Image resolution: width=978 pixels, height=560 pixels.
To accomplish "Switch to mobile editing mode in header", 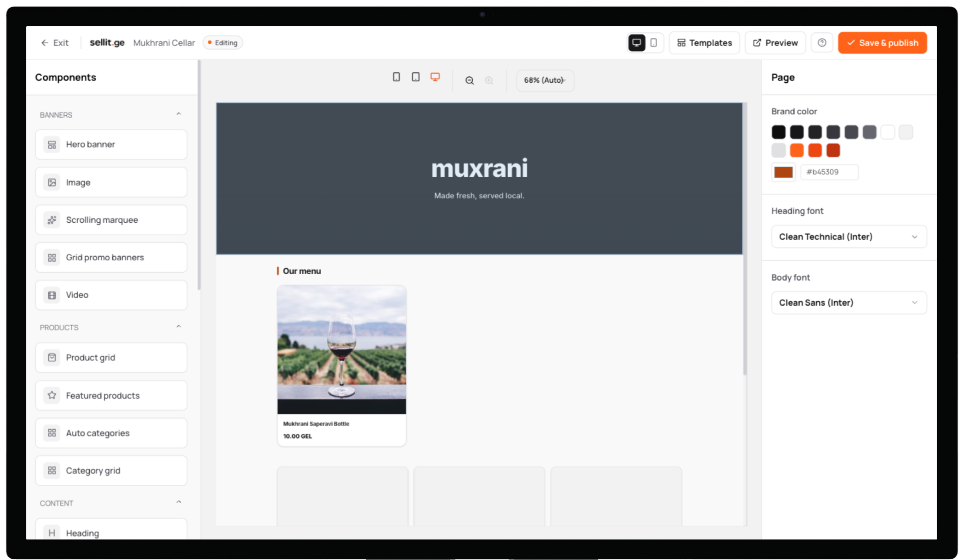I will pyautogui.click(x=653, y=43).
